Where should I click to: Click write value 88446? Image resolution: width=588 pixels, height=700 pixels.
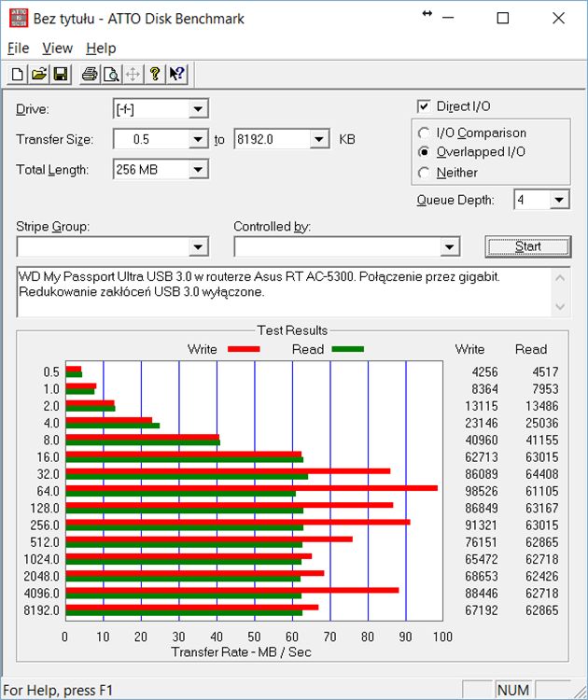[481, 594]
